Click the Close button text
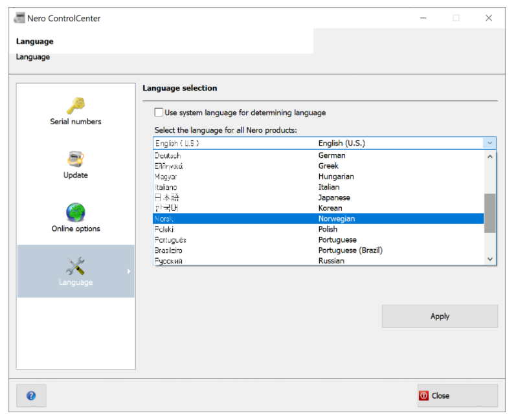The width and height of the screenshot is (518, 420). [x=440, y=395]
